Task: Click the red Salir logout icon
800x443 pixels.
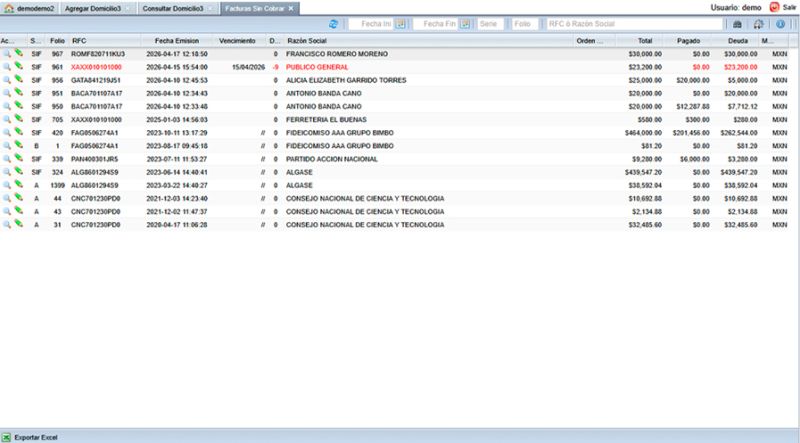Action: (x=774, y=7)
